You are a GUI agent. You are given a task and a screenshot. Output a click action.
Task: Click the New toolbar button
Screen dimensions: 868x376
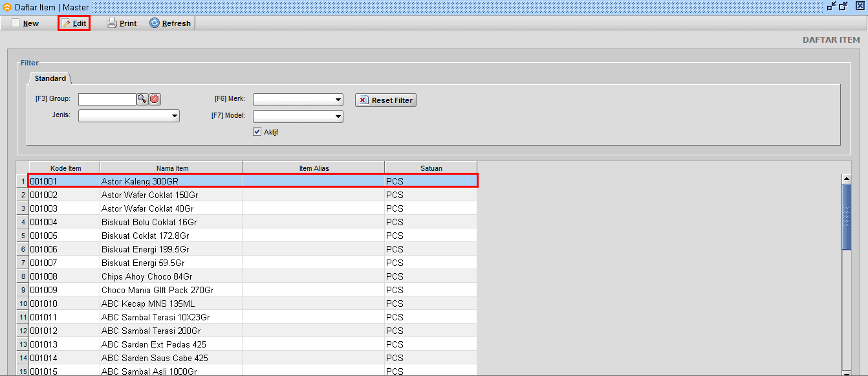coord(26,23)
